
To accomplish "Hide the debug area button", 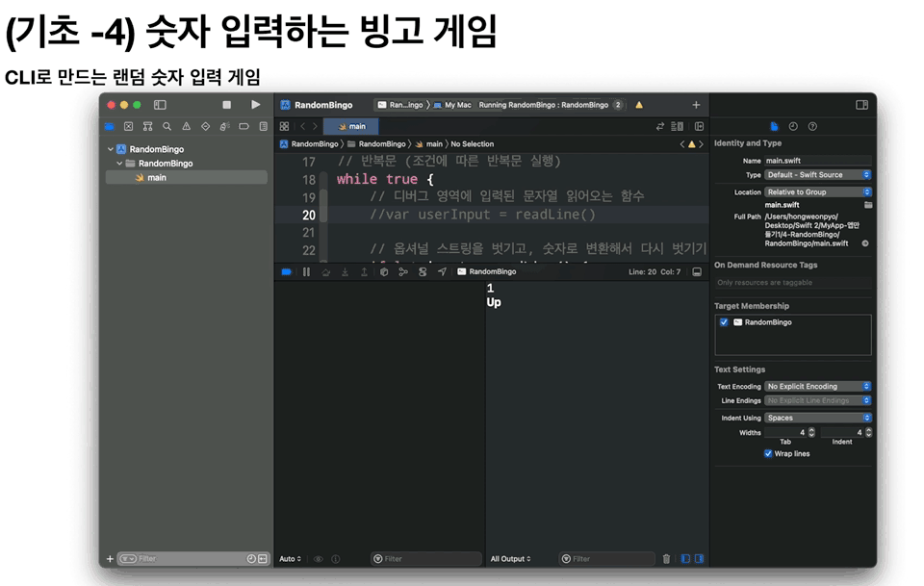I will 697,271.
